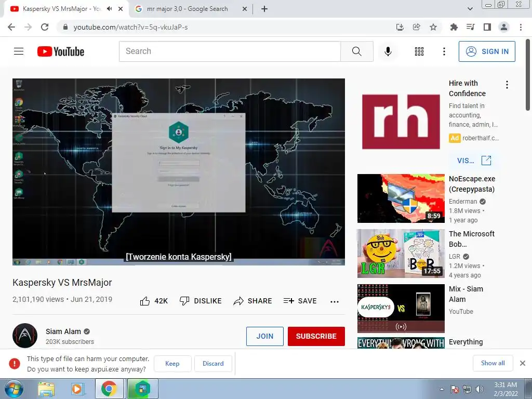Screen dimensions: 532x399
Task: Launch Windows Media Player from taskbar
Action: pos(77,389)
